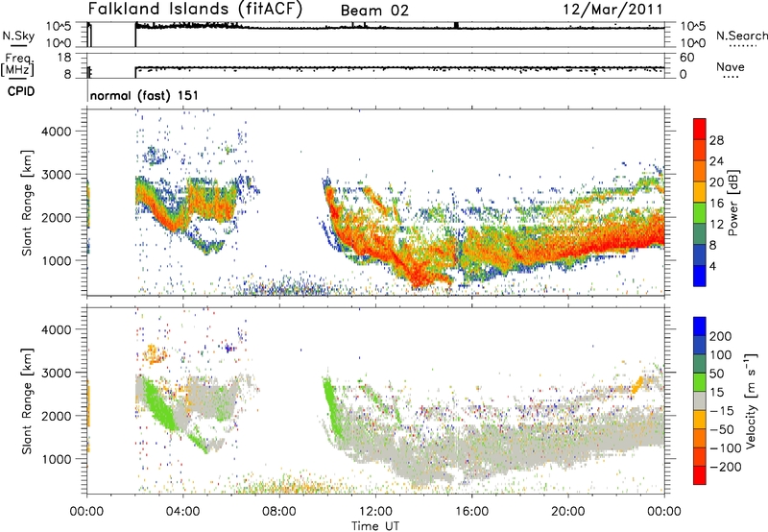Click the 'Power [dB]' colorbar label
Viewport: 768px width, 532px height.
coord(733,203)
